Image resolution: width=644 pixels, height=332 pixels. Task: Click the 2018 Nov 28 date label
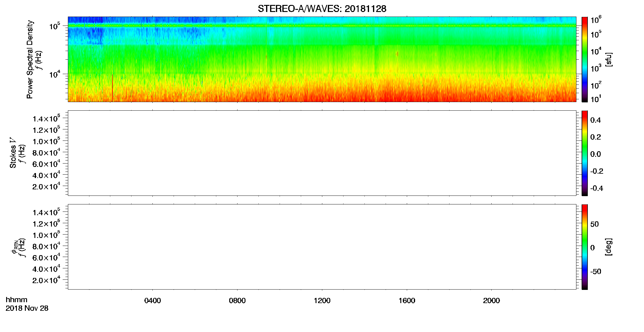click(x=27, y=308)
